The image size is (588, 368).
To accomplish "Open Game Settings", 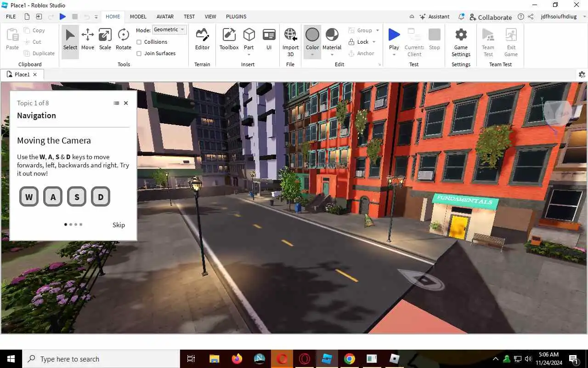I will 461,42.
